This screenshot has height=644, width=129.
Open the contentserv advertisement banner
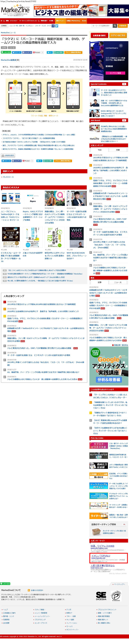tap(109, 61)
